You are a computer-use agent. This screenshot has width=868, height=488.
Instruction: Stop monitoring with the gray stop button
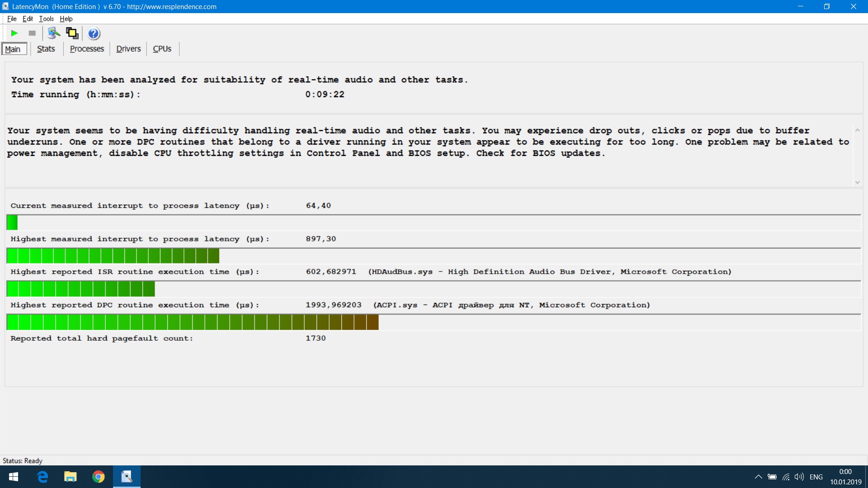32,33
